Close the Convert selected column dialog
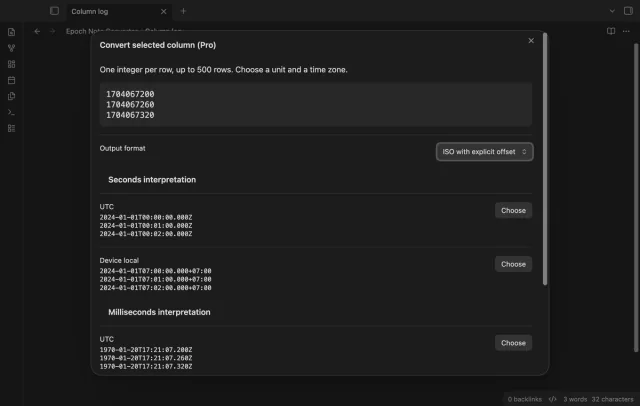Screen dimensions: 640x406 click(531, 40)
